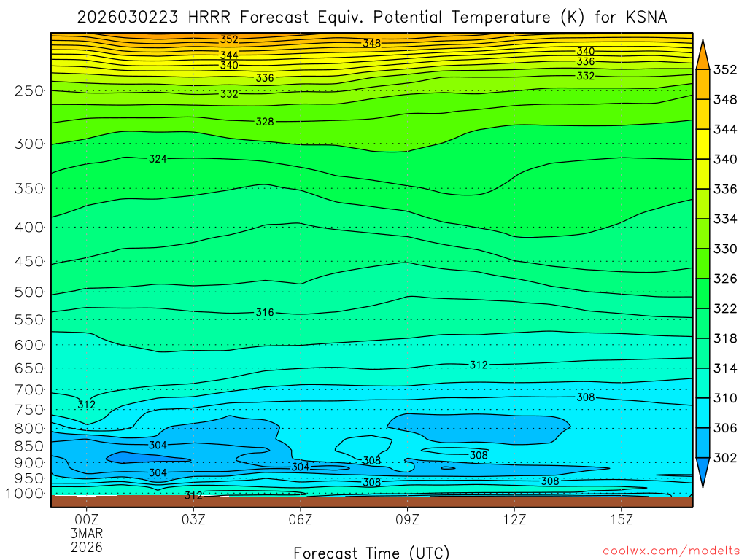
Task: Click the 500 pressure level label
Action: pos(29,292)
